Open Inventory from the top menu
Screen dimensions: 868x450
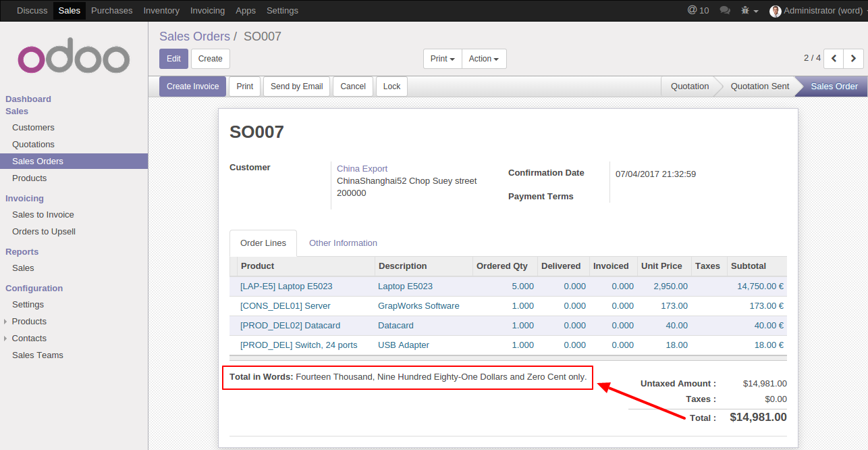(x=161, y=11)
